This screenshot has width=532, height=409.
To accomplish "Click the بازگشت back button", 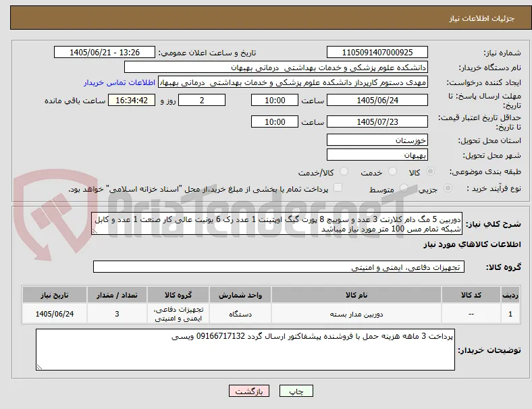I will (249, 391).
